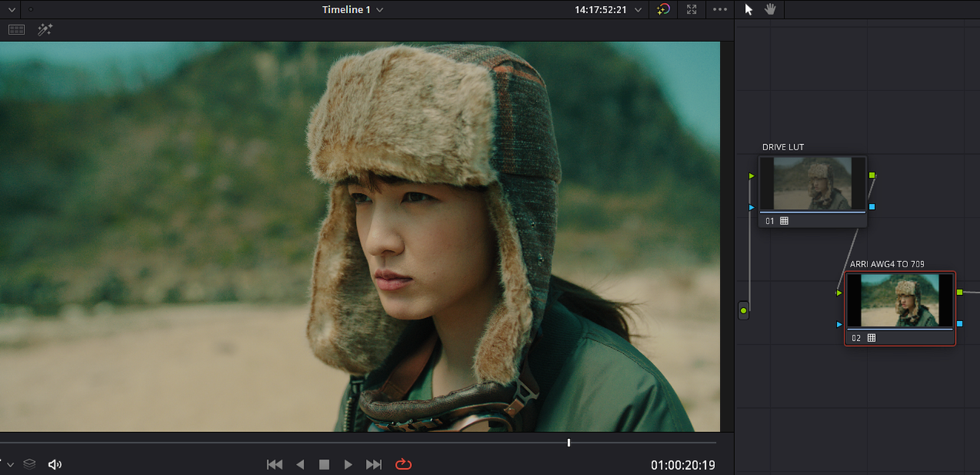The width and height of the screenshot is (980, 475).
Task: Click the unmix layers icon
Action: pyautogui.click(x=29, y=464)
